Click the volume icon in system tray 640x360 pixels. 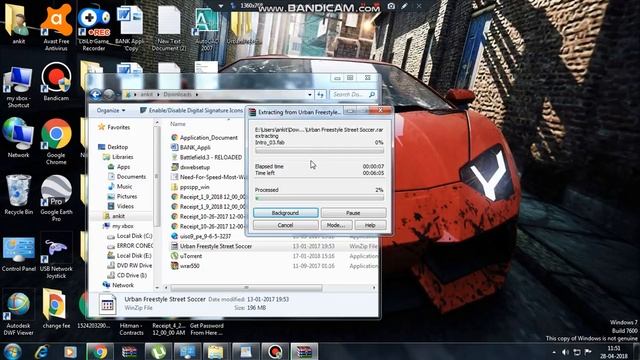(565, 351)
